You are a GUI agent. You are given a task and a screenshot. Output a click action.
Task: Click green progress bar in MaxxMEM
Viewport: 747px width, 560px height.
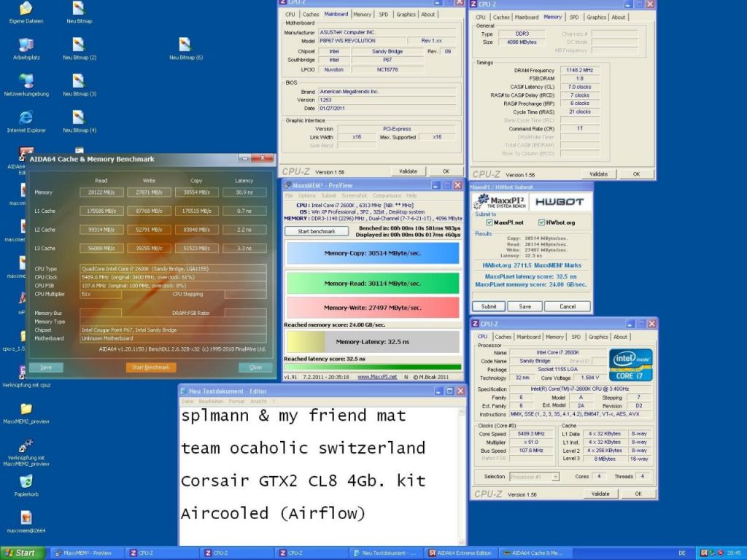click(373, 367)
